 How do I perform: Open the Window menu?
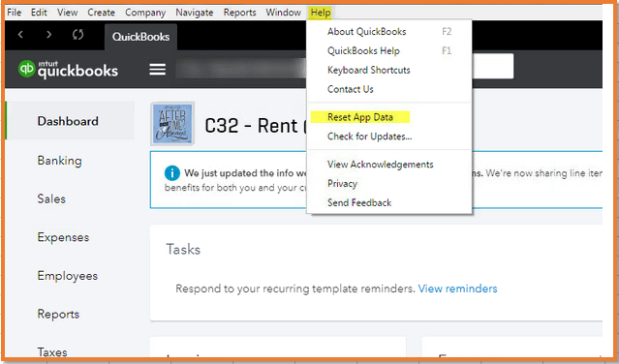pos(283,13)
